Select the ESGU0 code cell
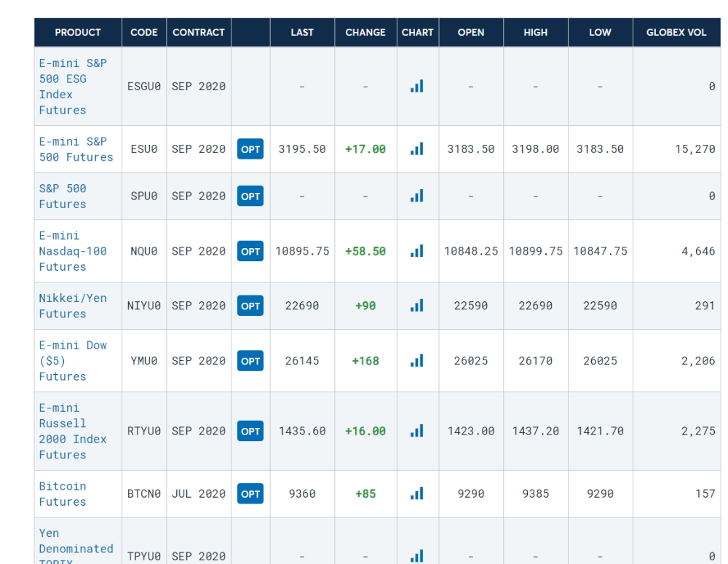Image resolution: width=728 pixels, height=564 pixels. pyautogui.click(x=144, y=87)
